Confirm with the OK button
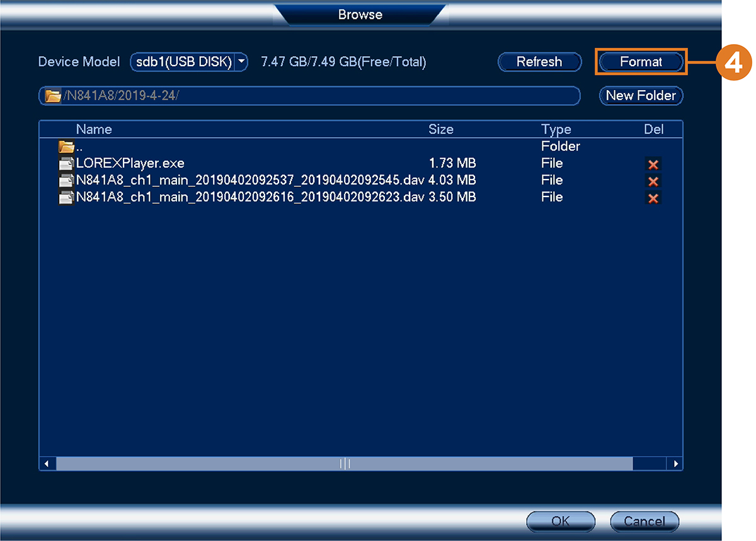This screenshot has width=756, height=541. [560, 521]
